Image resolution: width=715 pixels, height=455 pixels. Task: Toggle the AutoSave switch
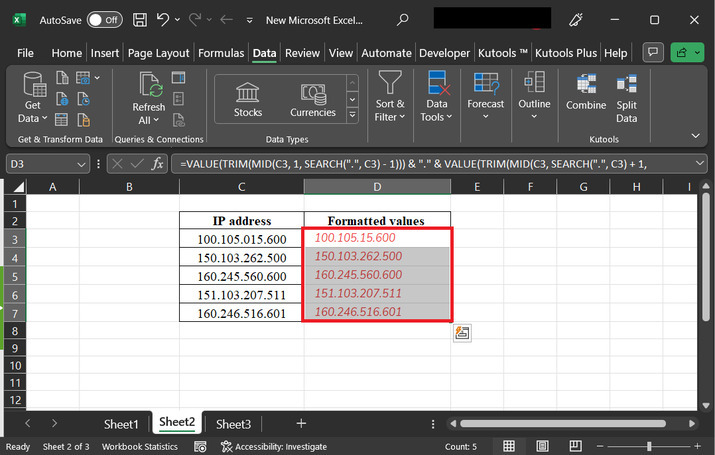click(x=105, y=19)
